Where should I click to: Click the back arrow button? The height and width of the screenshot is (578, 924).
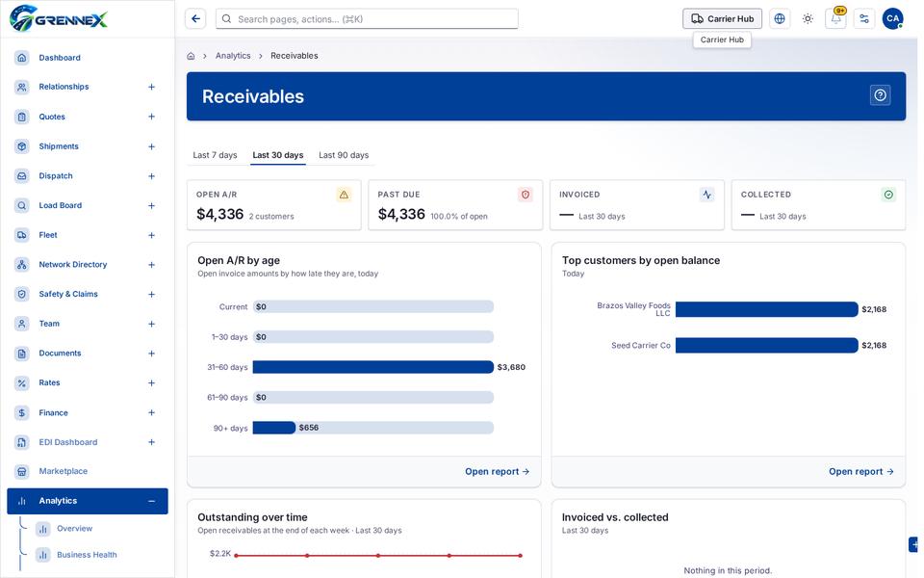(x=195, y=19)
